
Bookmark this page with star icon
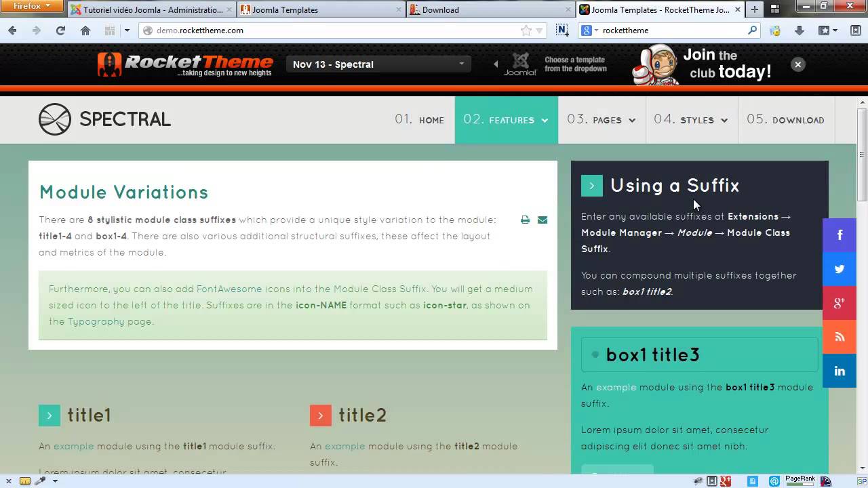click(x=526, y=30)
